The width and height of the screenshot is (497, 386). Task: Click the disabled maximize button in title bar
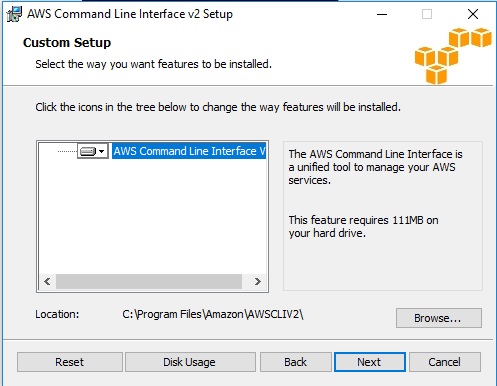point(427,14)
